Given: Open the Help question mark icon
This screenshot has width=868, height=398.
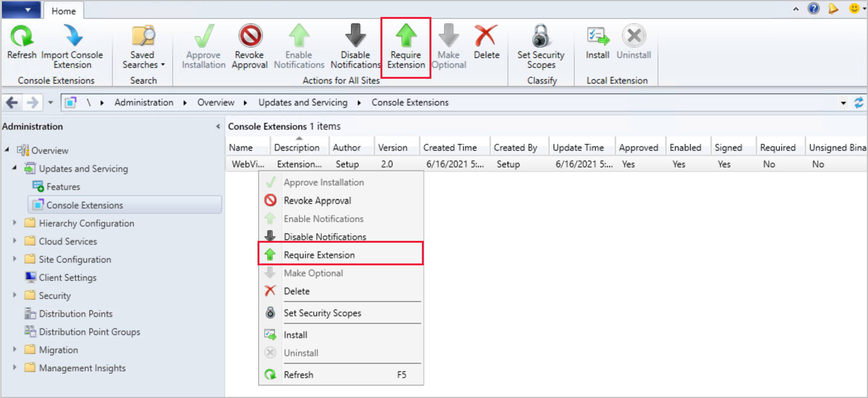Looking at the screenshot, I should (x=814, y=8).
